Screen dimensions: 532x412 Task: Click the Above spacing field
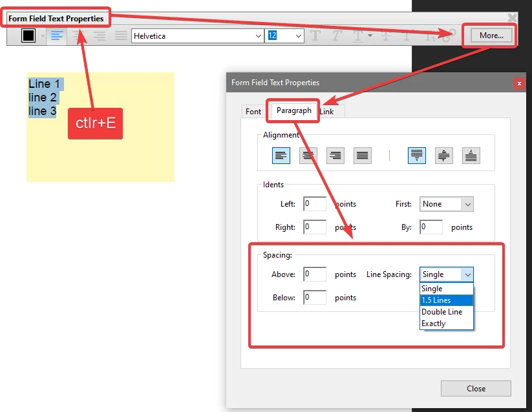(x=315, y=274)
